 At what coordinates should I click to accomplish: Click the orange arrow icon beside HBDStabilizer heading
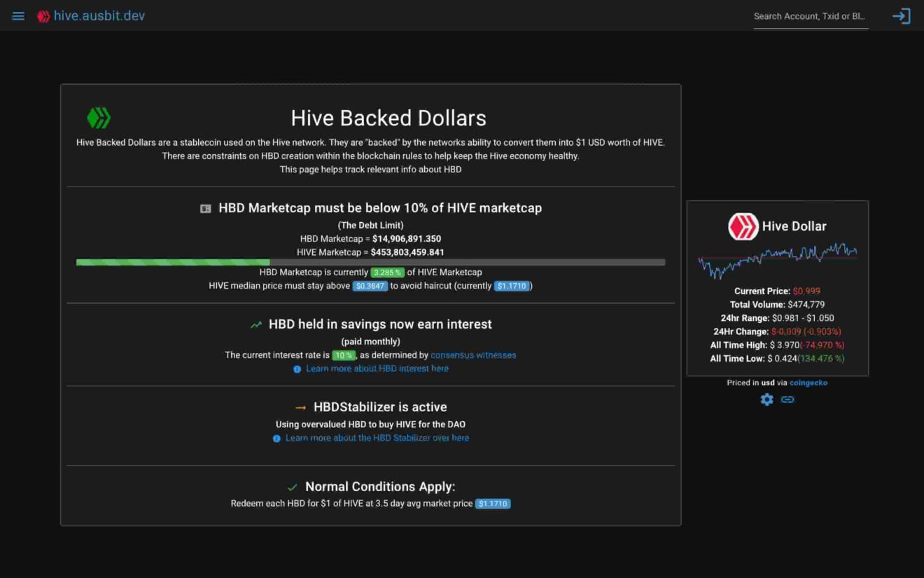pos(301,407)
